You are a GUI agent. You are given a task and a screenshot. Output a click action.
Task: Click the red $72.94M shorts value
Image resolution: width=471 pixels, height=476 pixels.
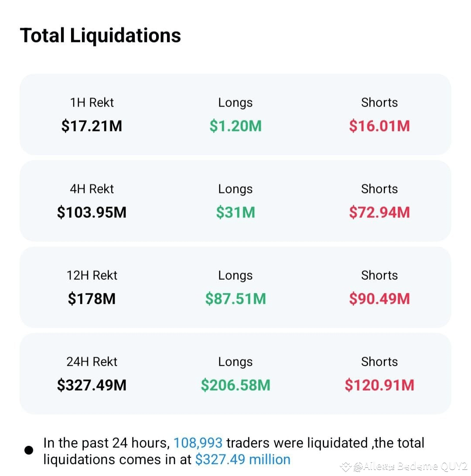pyautogui.click(x=379, y=212)
